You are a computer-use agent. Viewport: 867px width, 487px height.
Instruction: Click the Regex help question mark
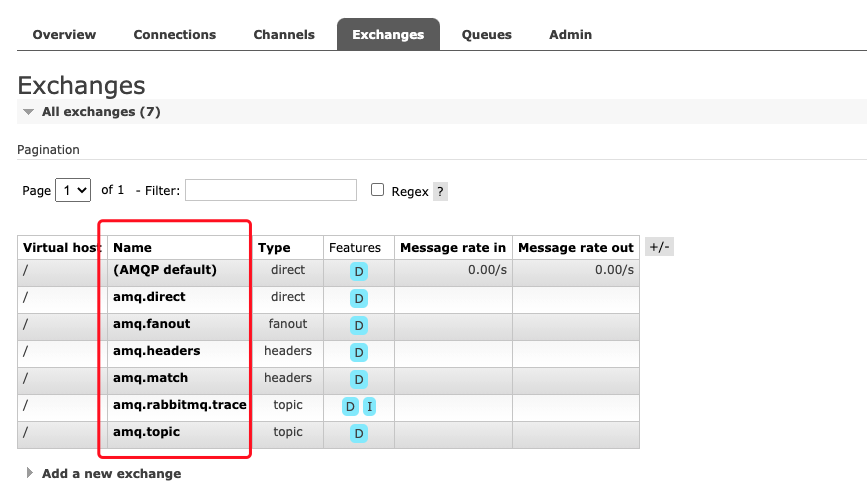pyautogui.click(x=440, y=192)
